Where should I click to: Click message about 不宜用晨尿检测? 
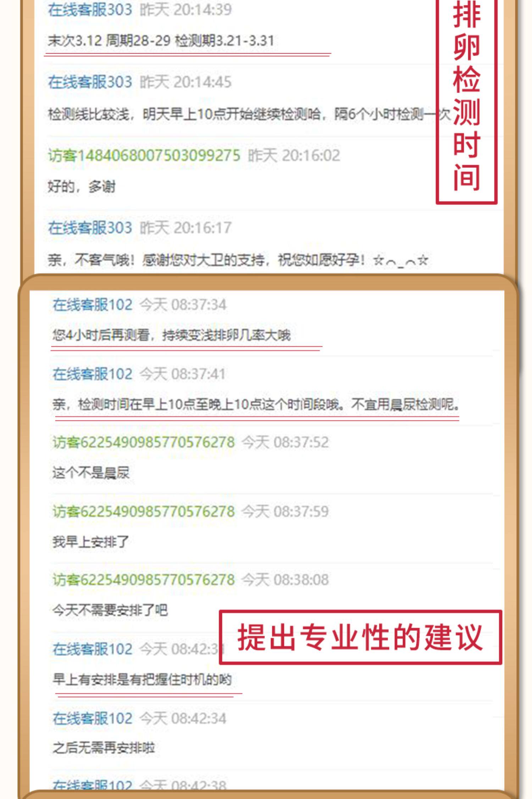(256, 404)
